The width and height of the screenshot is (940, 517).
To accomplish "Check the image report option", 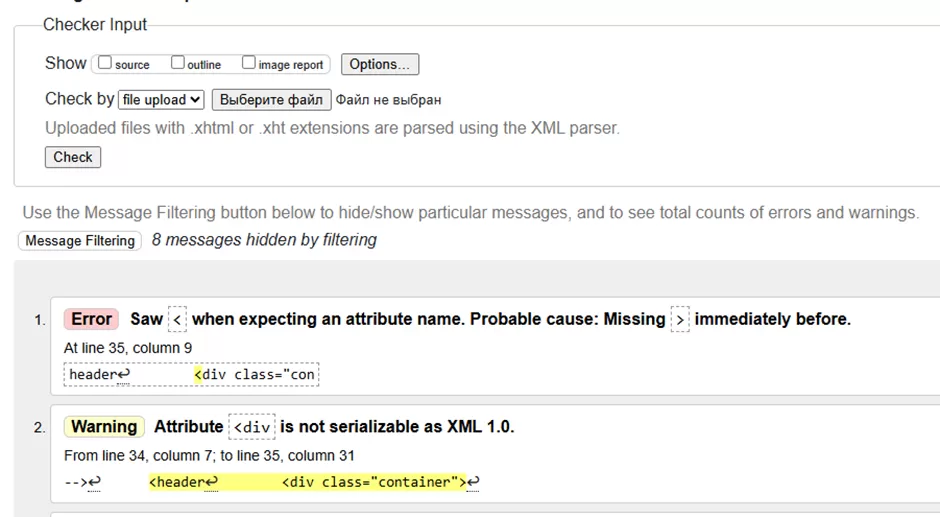I will pos(249,64).
